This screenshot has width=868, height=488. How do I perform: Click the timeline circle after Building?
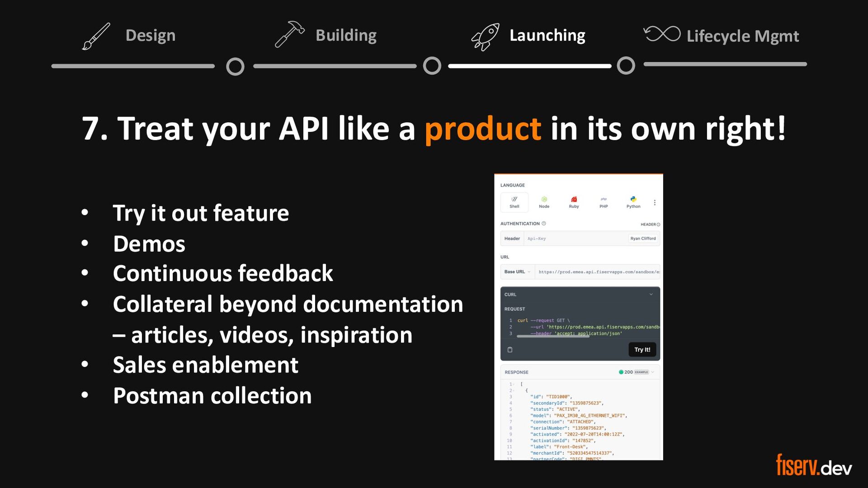coord(432,66)
